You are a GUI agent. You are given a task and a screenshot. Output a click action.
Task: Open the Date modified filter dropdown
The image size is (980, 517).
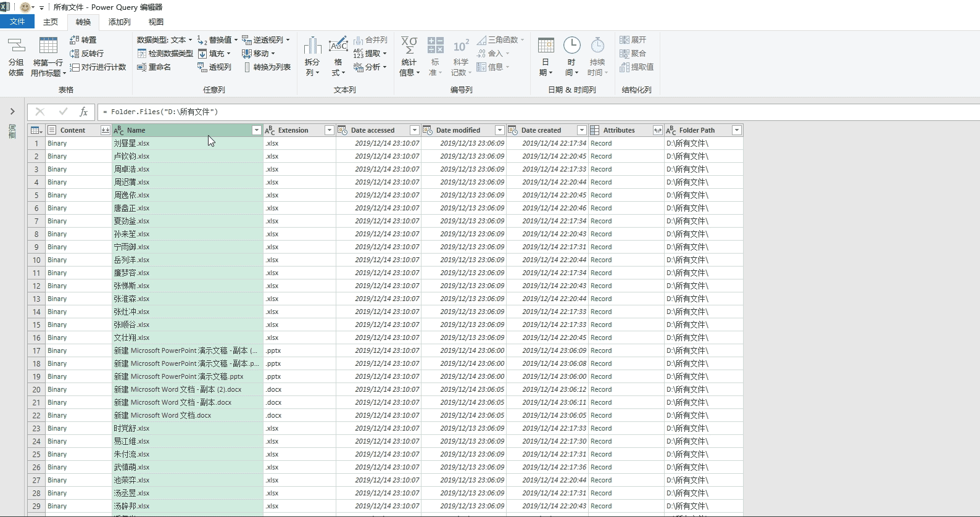pyautogui.click(x=500, y=130)
